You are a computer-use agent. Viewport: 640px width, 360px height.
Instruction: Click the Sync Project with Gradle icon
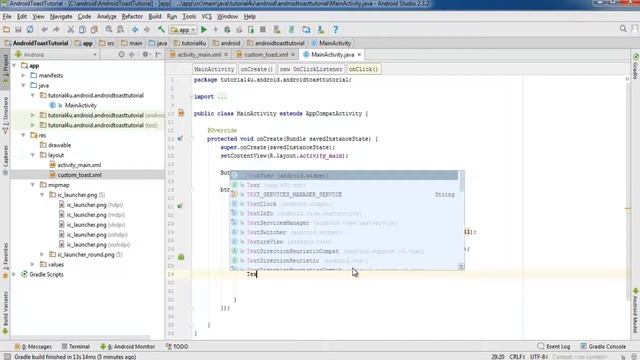tap(291, 29)
